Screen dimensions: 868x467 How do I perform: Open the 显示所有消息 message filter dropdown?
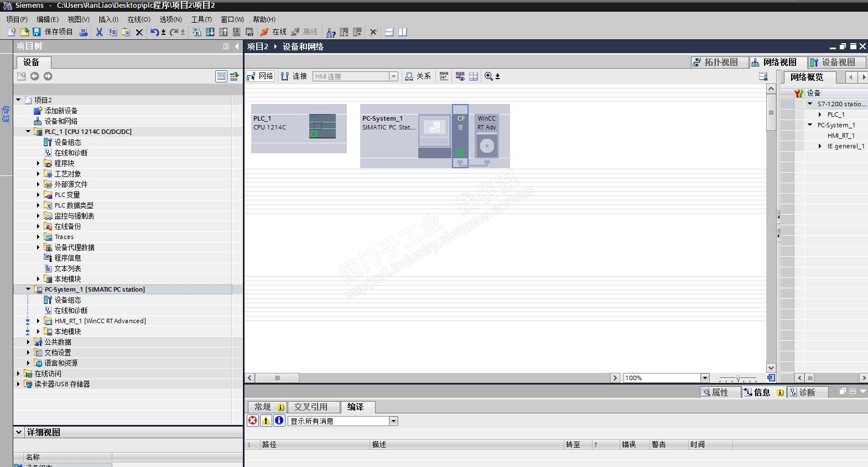393,421
